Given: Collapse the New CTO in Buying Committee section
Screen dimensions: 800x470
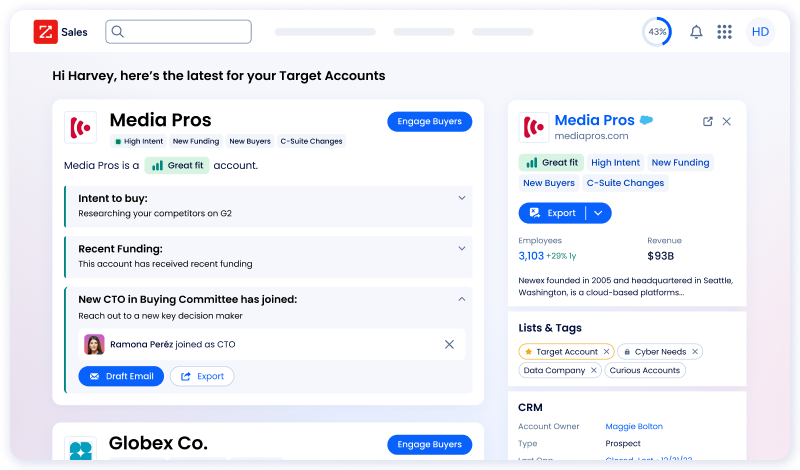Looking at the screenshot, I should (461, 299).
